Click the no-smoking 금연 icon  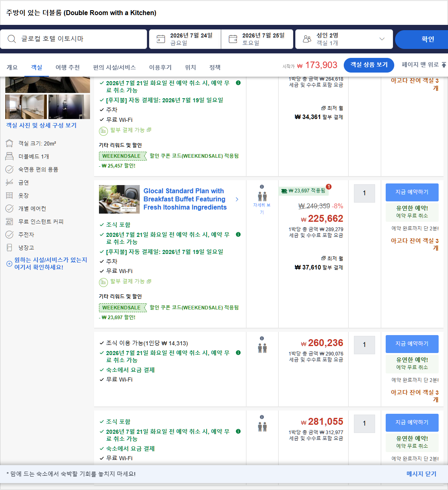click(9, 183)
